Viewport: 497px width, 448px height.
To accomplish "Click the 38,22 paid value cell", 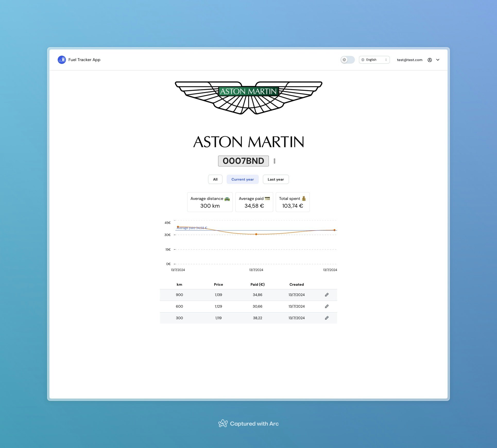I will (x=258, y=318).
